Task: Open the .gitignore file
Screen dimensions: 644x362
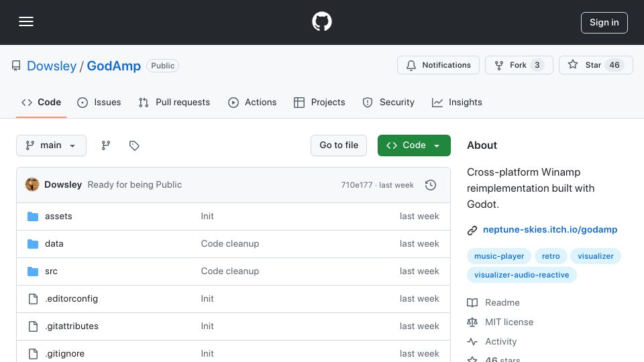Action: [x=65, y=354]
